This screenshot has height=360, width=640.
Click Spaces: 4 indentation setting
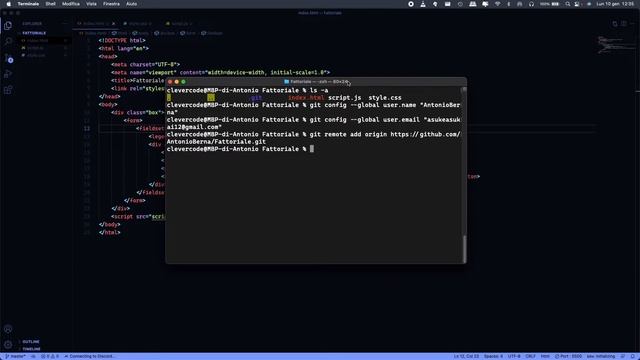493,356
